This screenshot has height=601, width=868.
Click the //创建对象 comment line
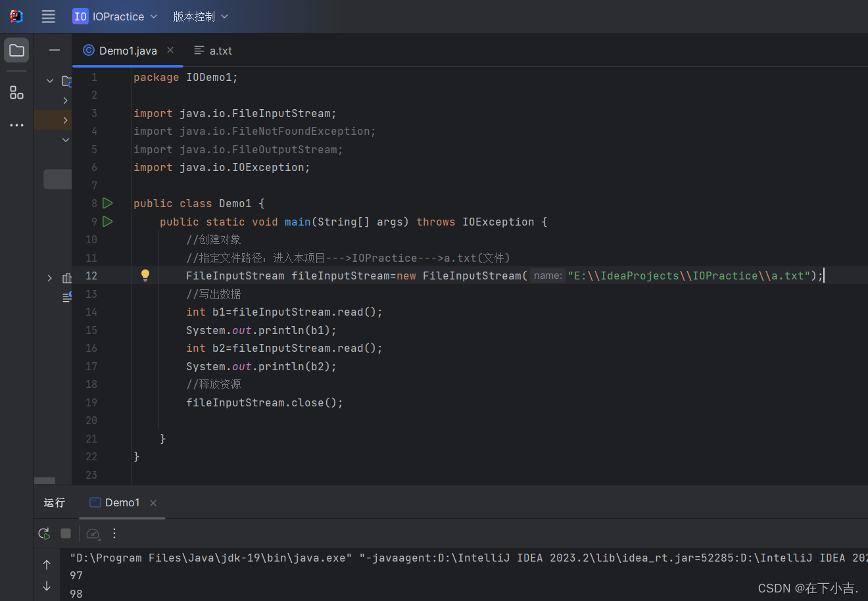pyautogui.click(x=214, y=239)
